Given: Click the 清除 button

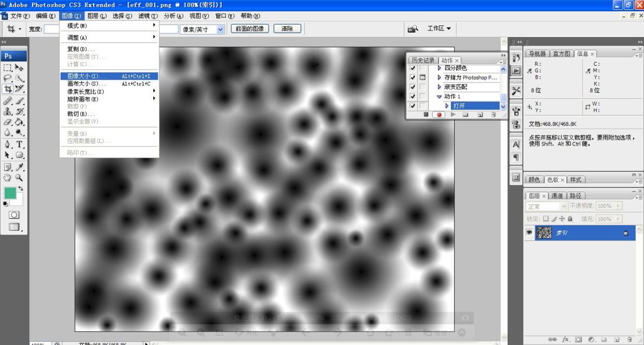Looking at the screenshot, I should pyautogui.click(x=287, y=29).
